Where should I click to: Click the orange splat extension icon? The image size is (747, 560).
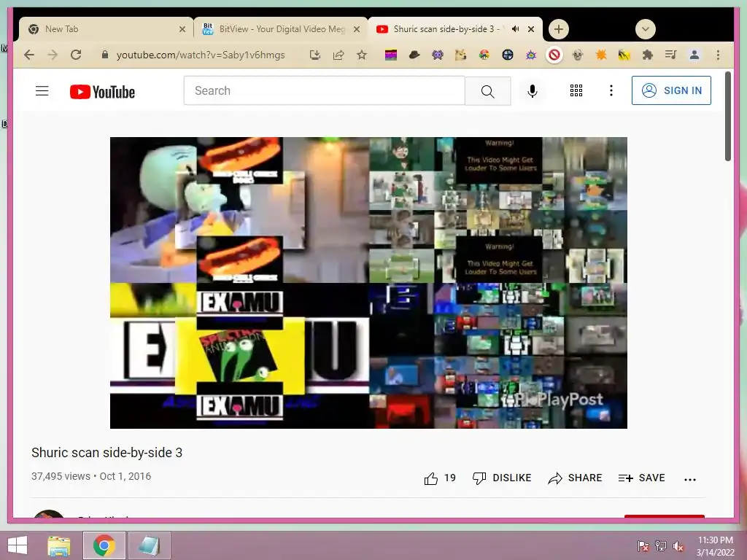(601, 55)
